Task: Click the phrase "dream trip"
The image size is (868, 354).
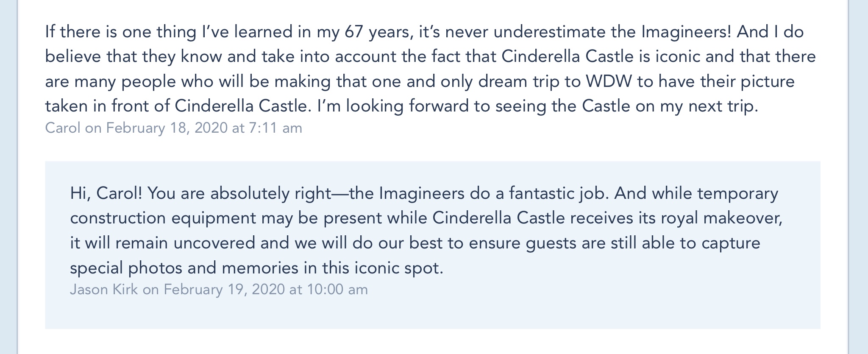Action: pos(514,81)
